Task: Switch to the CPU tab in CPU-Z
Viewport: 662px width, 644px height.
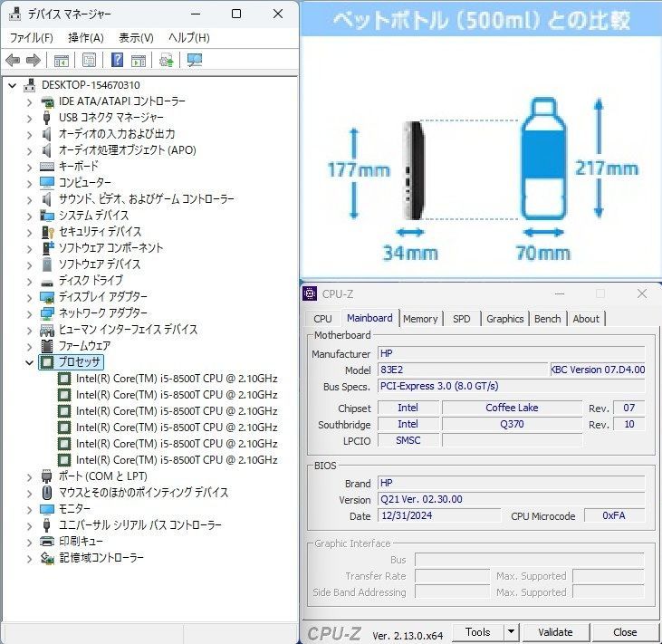Action: tap(322, 319)
